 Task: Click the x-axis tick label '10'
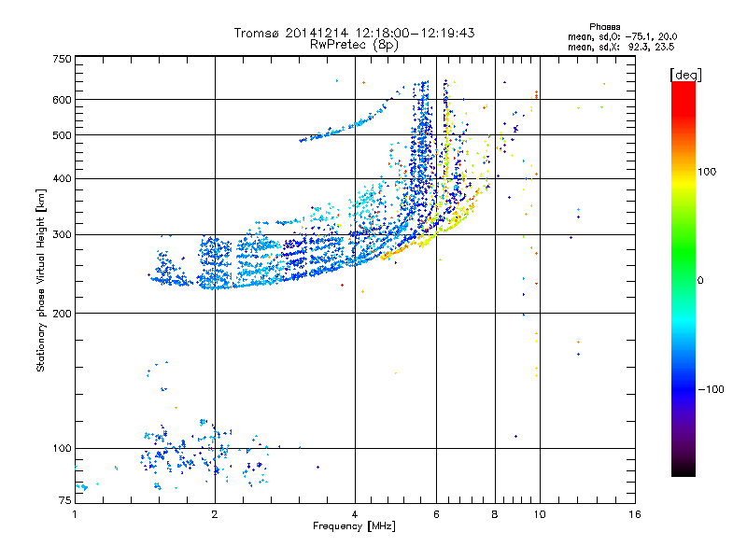point(540,514)
